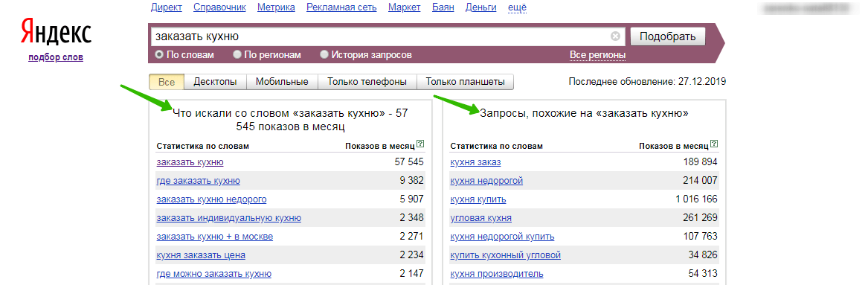Viewport: 868px width, 285px height.
Task: Open the 'Директ' top link
Action: point(166,7)
